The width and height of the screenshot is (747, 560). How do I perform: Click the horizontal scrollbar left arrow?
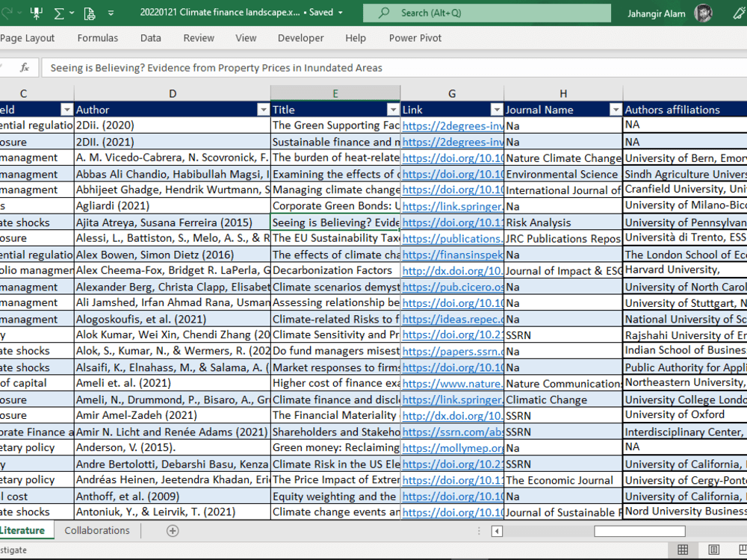coord(497,531)
